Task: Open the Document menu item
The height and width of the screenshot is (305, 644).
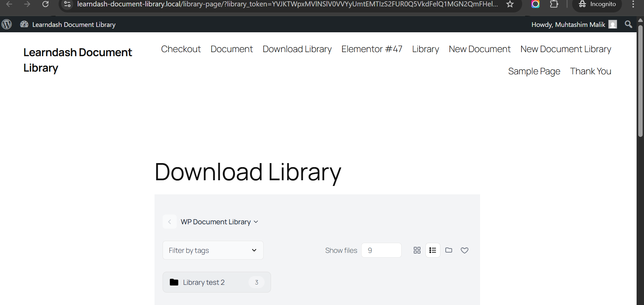Action: click(x=232, y=49)
